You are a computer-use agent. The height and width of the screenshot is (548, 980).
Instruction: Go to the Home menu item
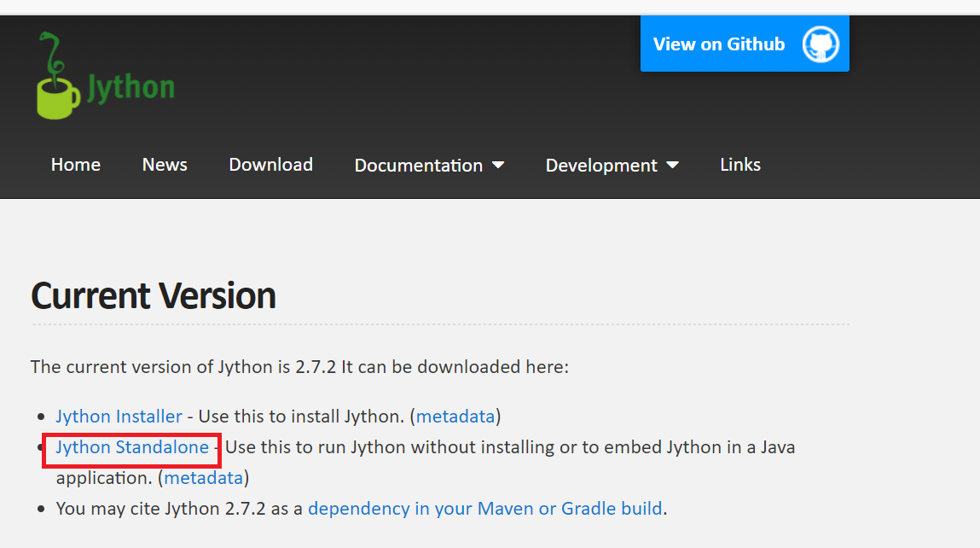[x=76, y=165]
